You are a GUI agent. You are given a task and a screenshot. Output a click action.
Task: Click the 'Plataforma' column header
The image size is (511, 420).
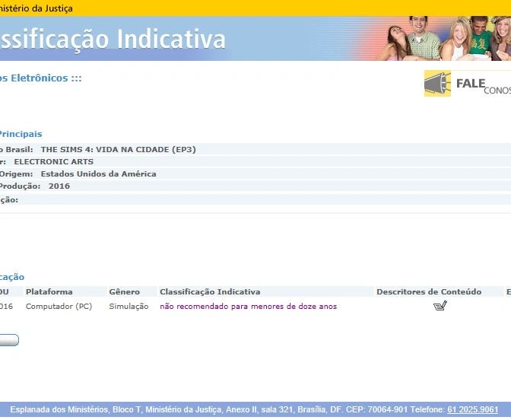tap(49, 292)
